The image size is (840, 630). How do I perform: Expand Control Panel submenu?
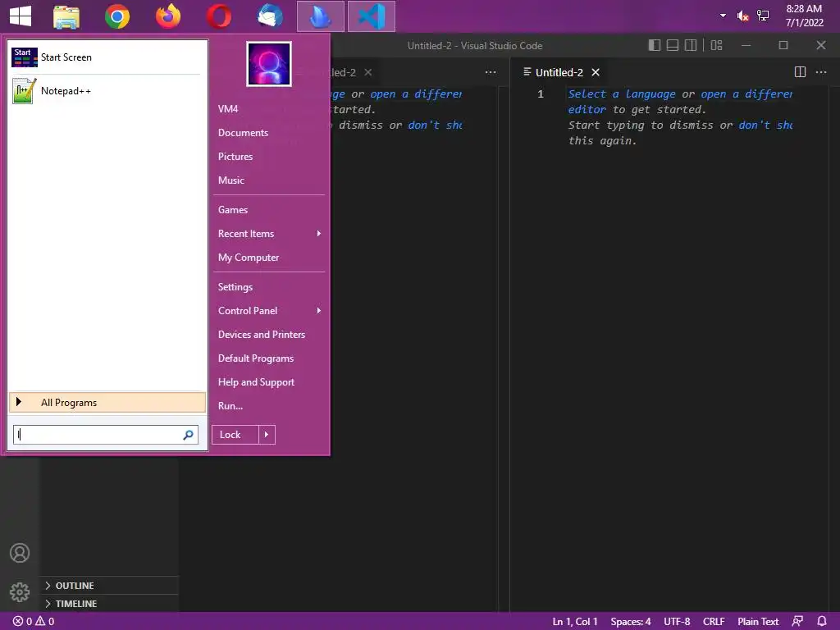click(269, 311)
